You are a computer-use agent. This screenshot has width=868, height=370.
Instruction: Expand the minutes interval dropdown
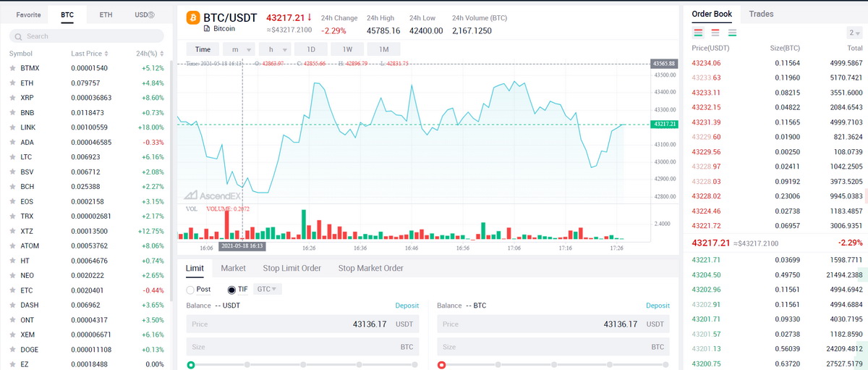[240, 49]
